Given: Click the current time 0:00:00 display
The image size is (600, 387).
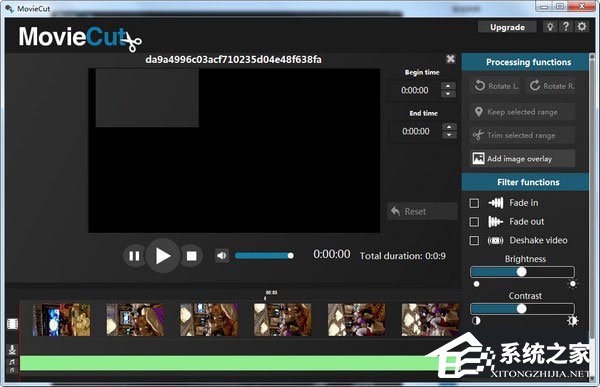Looking at the screenshot, I should [x=332, y=254].
